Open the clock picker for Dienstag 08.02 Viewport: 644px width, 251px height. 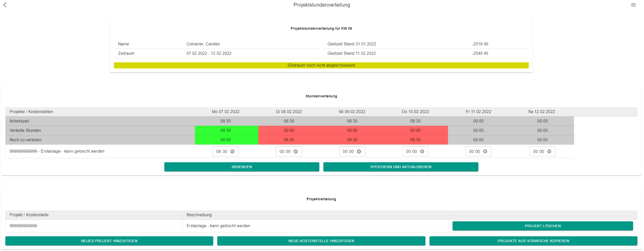(x=296, y=151)
